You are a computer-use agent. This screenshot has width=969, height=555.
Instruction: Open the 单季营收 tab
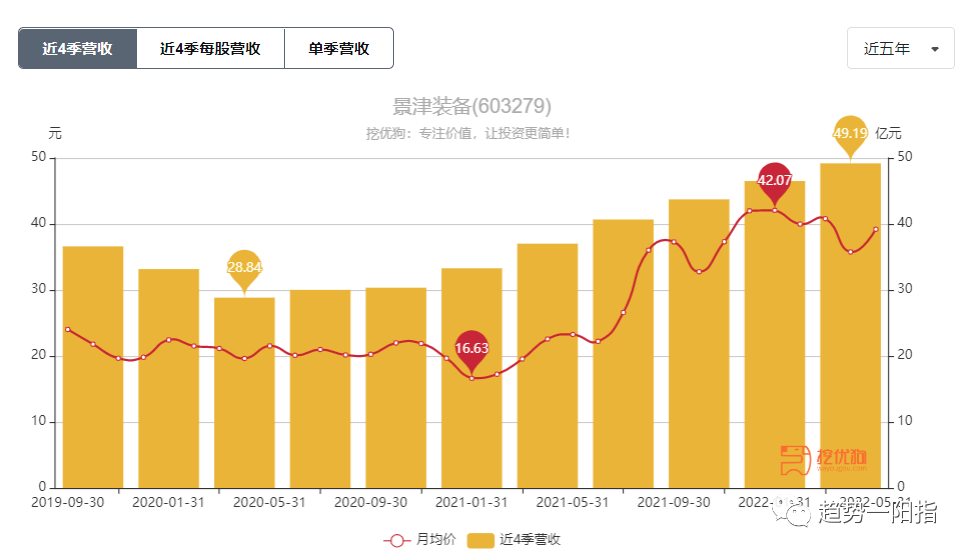point(339,48)
